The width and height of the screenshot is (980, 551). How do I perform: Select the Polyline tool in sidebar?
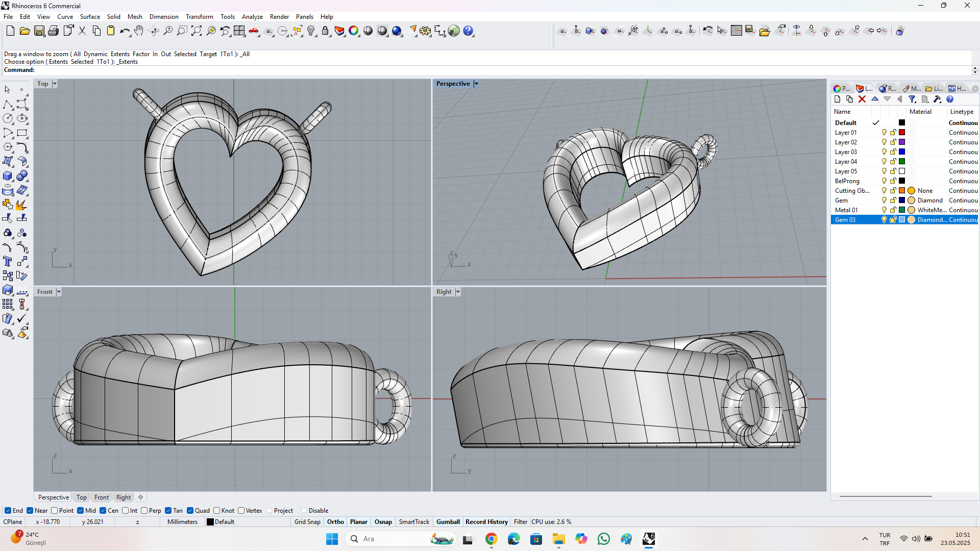click(8, 105)
